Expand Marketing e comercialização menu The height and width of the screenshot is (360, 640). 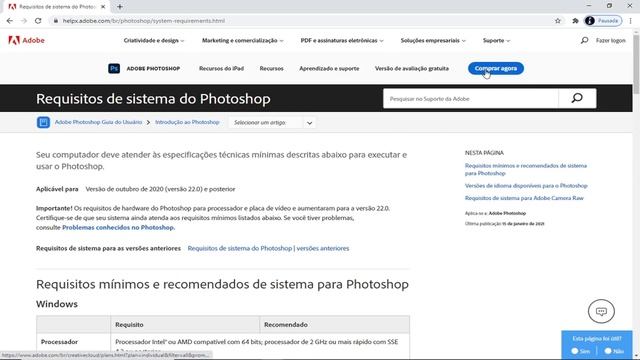tap(242, 40)
